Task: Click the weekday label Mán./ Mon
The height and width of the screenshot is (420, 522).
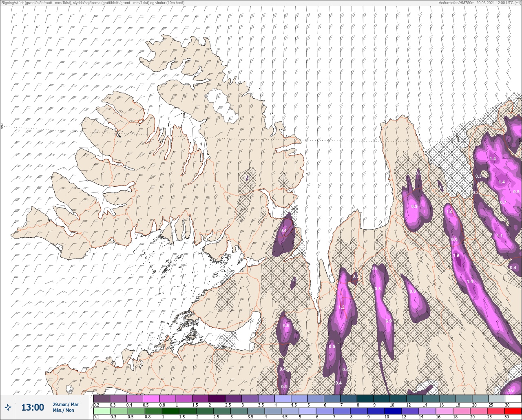Action: point(64,411)
